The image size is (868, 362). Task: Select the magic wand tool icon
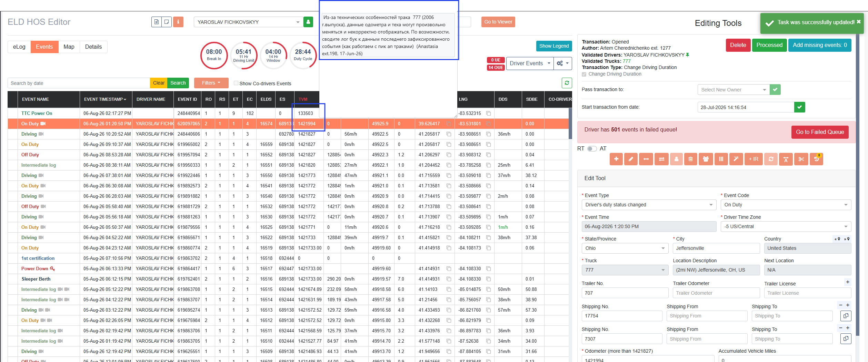click(736, 159)
